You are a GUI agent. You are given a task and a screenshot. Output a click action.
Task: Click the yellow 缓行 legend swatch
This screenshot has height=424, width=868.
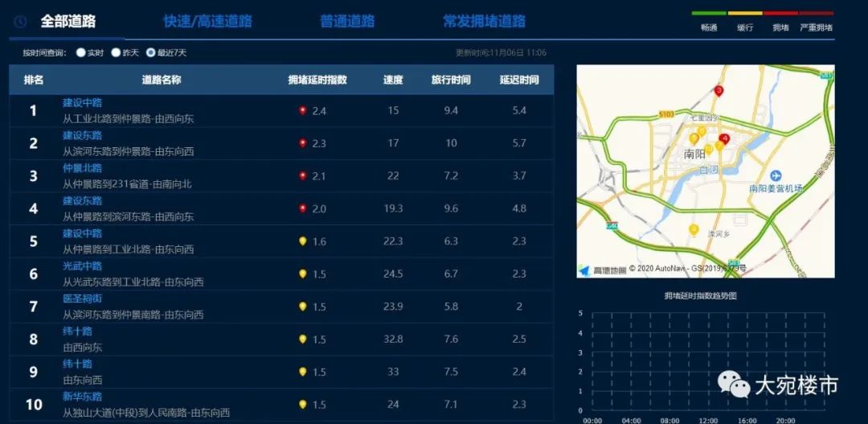744,14
